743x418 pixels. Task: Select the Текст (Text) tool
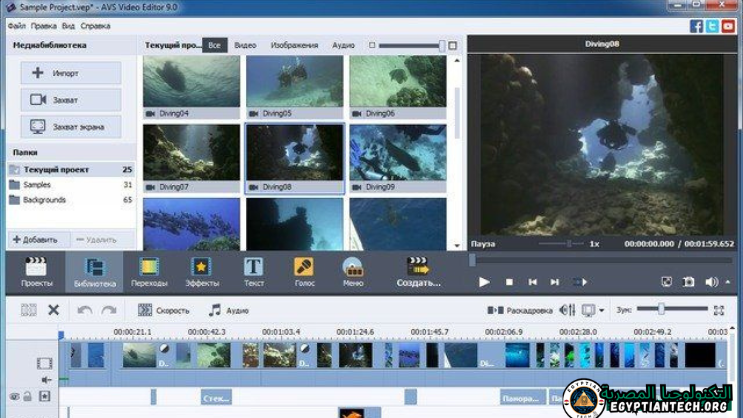pyautogui.click(x=254, y=272)
